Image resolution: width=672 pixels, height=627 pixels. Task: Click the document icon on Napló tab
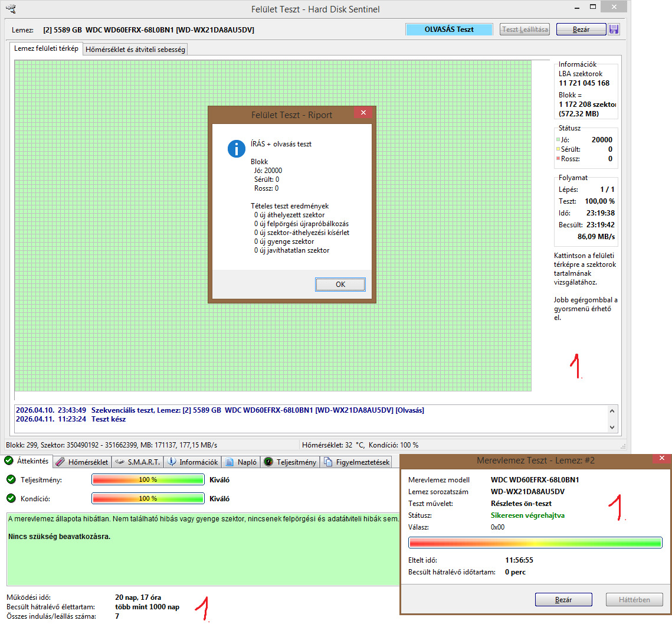pyautogui.click(x=230, y=462)
